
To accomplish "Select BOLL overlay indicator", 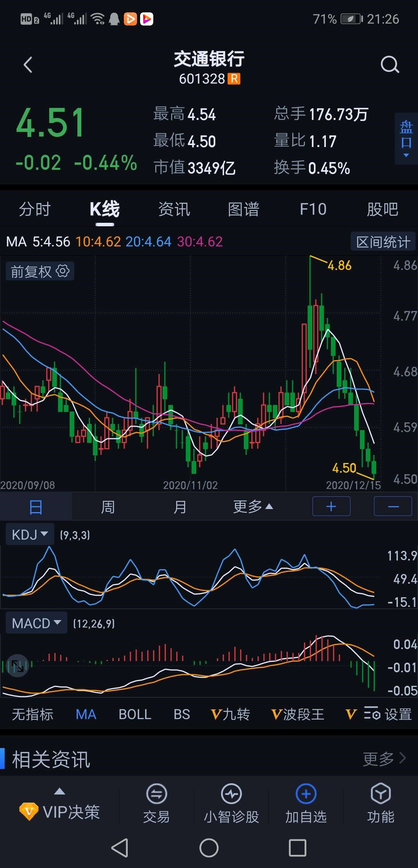I will pos(135,714).
